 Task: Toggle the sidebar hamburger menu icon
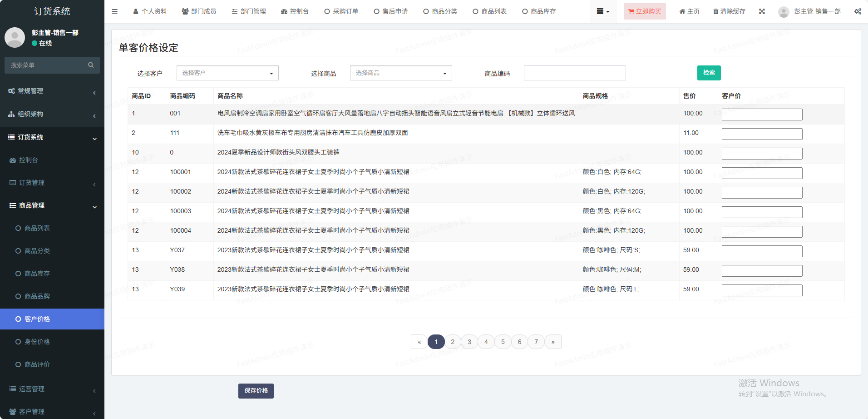point(114,11)
